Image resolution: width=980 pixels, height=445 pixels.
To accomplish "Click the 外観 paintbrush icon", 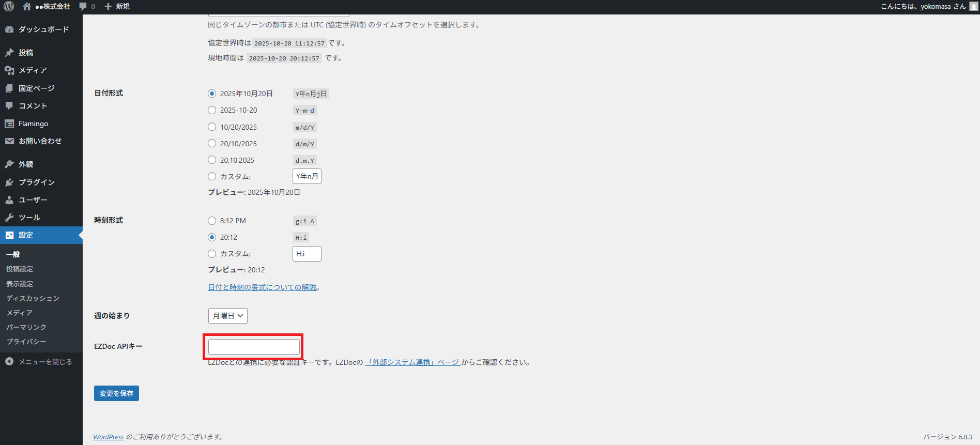I will [x=9, y=164].
